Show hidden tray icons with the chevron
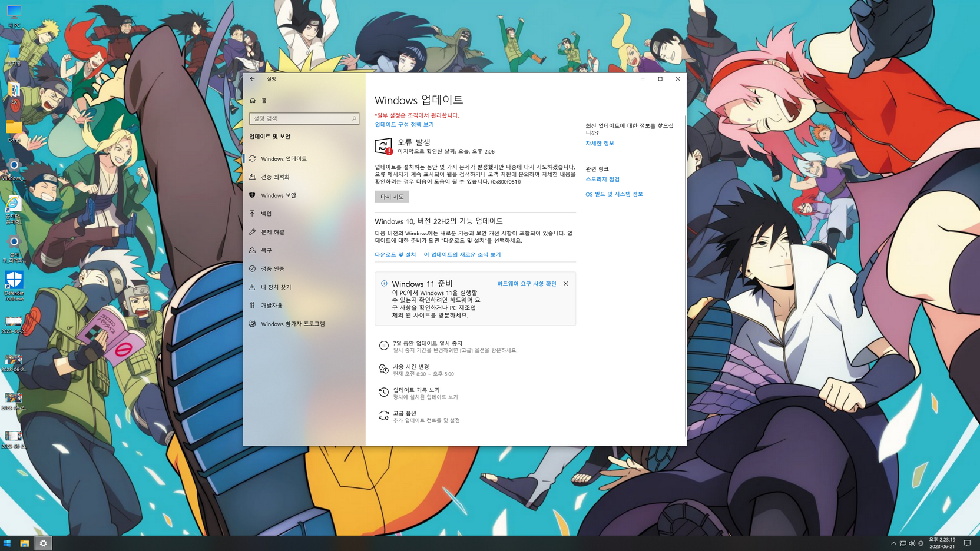 point(893,543)
